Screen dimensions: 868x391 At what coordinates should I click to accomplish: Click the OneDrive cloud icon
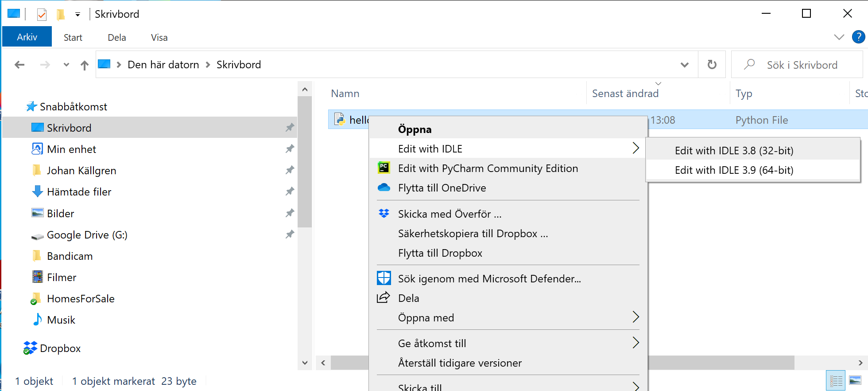coord(384,188)
